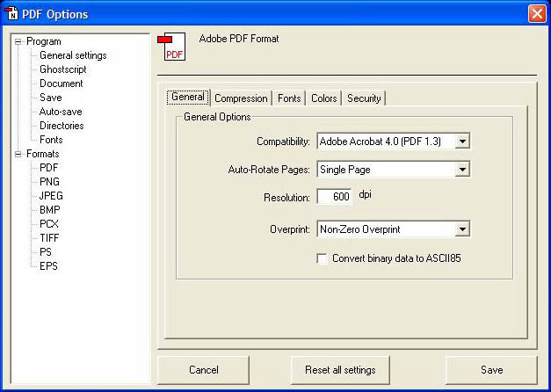Click the Resolution dpi input field
The width and height of the screenshot is (551, 392).
334,198
